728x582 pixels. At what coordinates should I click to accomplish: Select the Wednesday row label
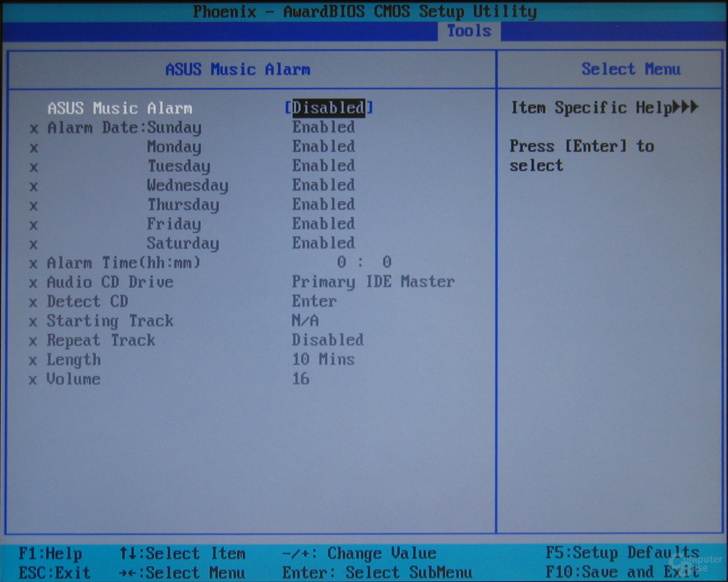point(188,186)
